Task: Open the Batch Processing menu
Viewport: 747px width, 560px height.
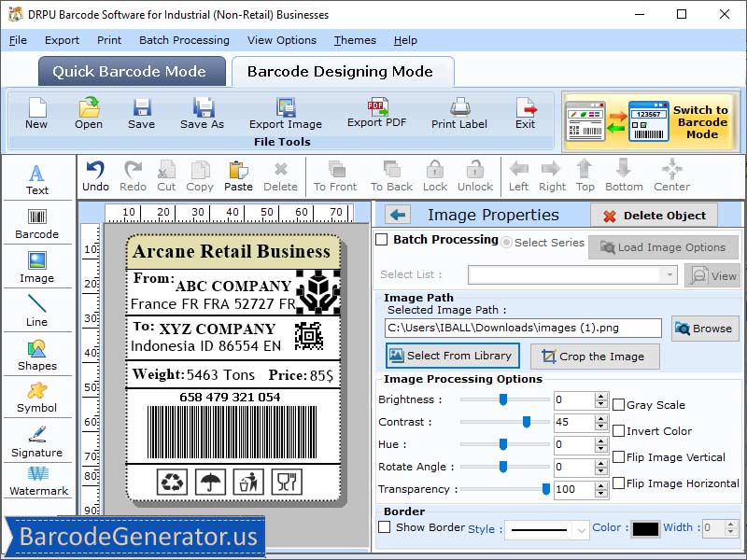Action: 183,40
